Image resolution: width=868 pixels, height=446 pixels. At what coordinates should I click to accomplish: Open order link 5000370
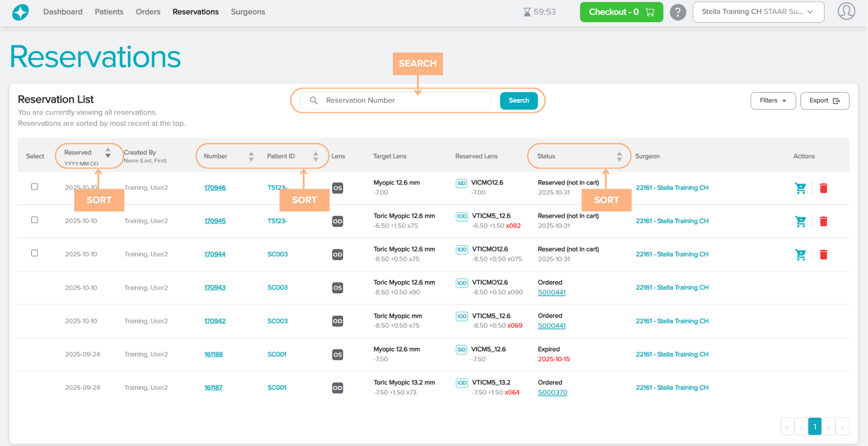tap(552, 393)
